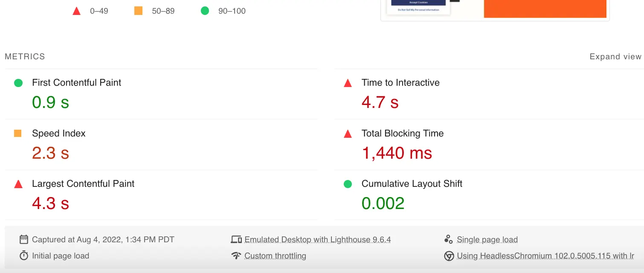The height and width of the screenshot is (273, 644).
Task: Click red triangle icon beside Largest Contentful Paint
Action: 18,184
